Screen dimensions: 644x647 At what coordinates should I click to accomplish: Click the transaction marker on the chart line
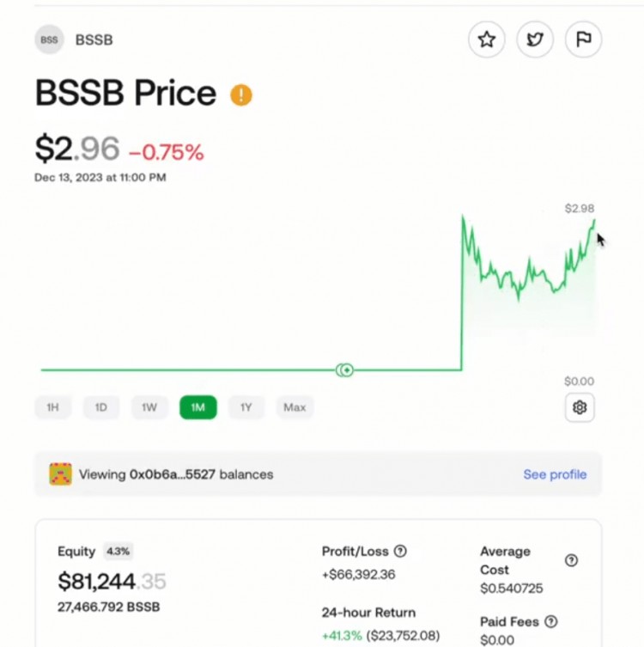(x=344, y=370)
